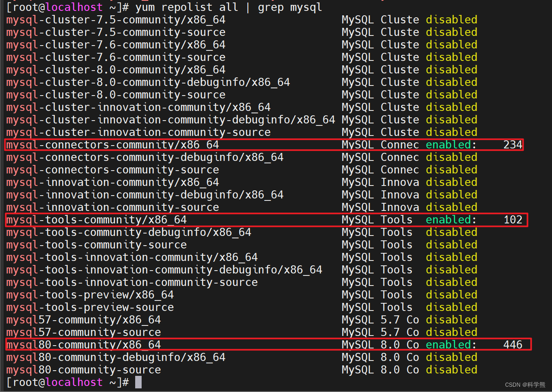
Task: Select 'mysql80-community/x86_64' repo id
Action: tap(84, 345)
